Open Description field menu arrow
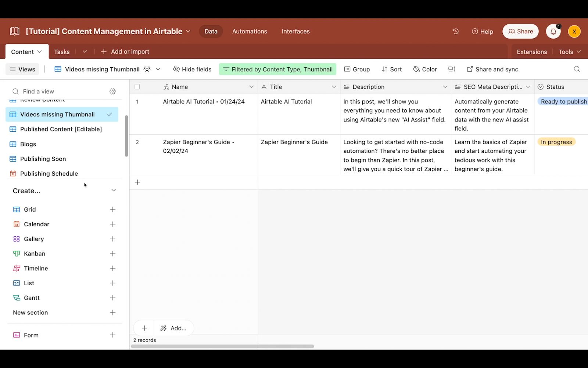 click(x=445, y=87)
